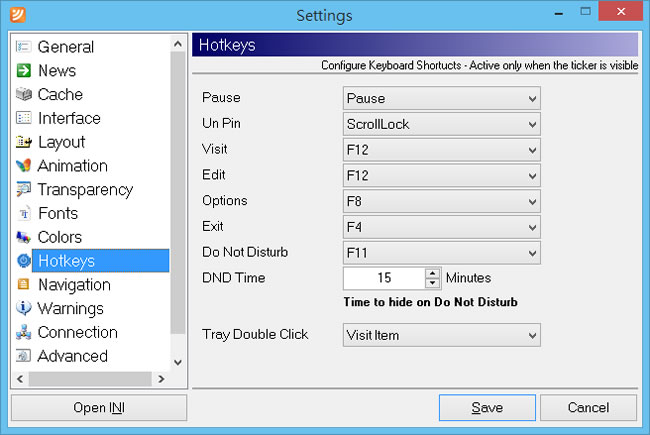The height and width of the screenshot is (435, 650).
Task: Increase DND Time with up arrow
Action: pos(432,273)
